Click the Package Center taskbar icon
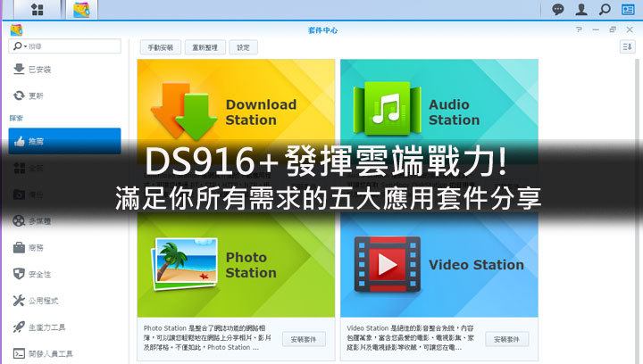643x364 pixels. pos(81,10)
